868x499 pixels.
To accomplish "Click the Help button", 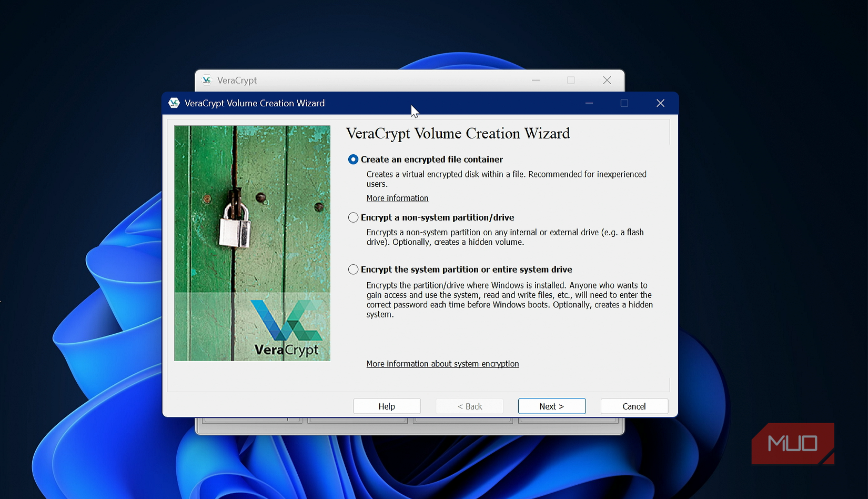I will 387,406.
